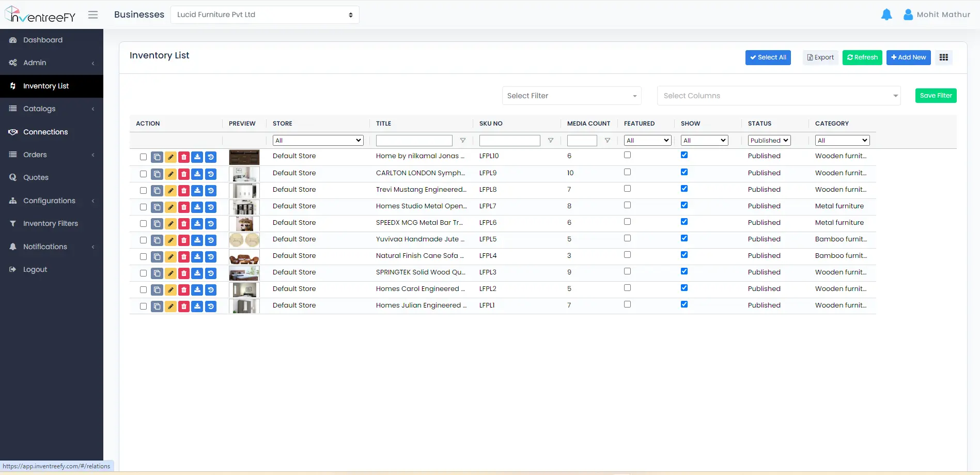980x475 pixels.
Task: Click the history icon in the LFPL6 row
Action: [211, 224]
